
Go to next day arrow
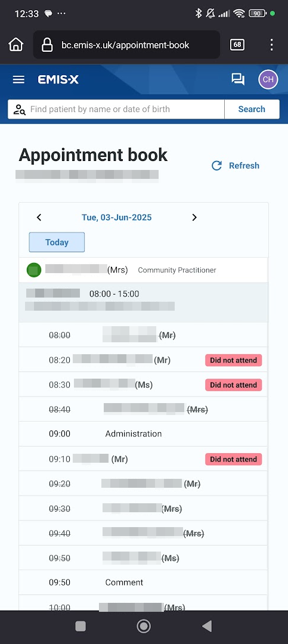coord(194,217)
